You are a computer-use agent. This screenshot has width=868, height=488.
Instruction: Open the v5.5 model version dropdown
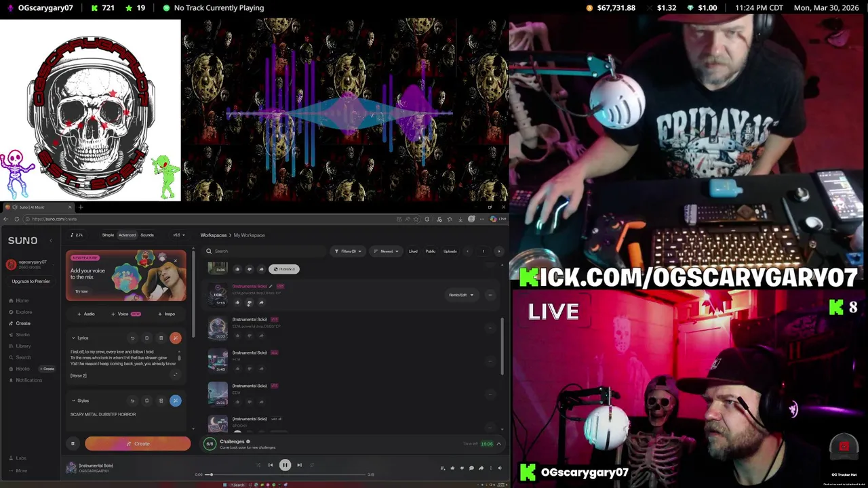coord(178,235)
